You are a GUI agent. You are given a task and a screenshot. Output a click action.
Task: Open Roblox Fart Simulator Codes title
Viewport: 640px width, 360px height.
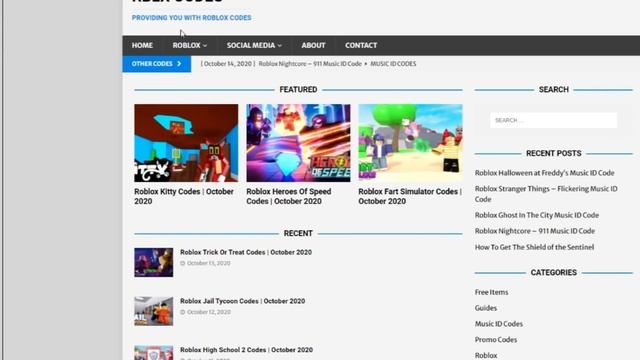(x=410, y=196)
